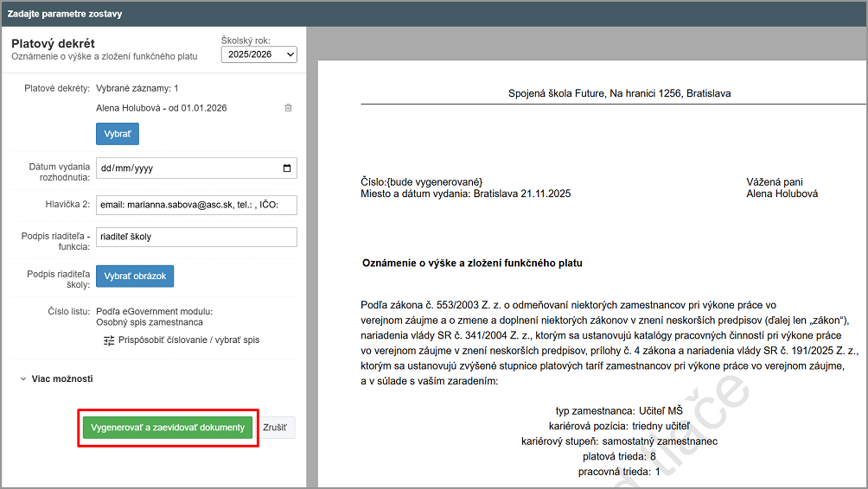Image resolution: width=868 pixels, height=489 pixels.
Task: Click the blue Vybrať button
Action: coord(117,135)
